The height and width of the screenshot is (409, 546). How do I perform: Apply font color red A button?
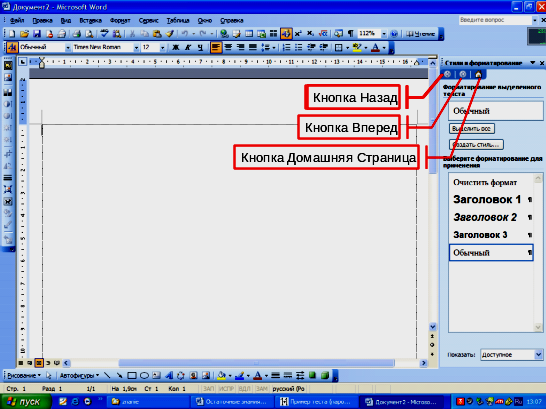click(x=375, y=47)
